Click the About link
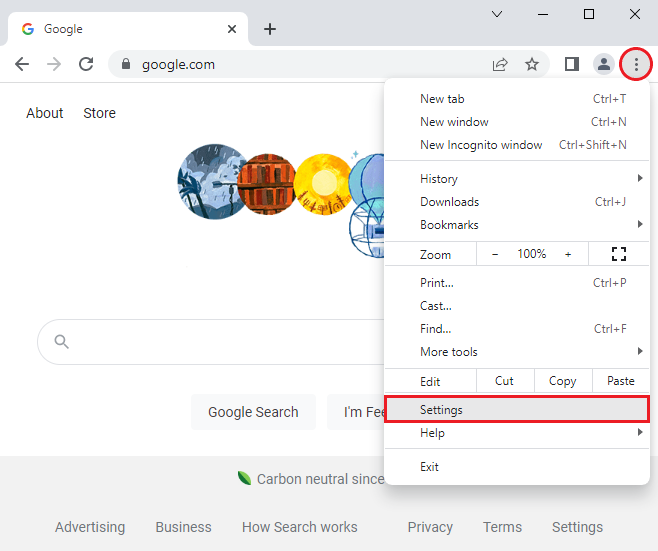Viewport: 658px width, 551px height. (x=44, y=113)
